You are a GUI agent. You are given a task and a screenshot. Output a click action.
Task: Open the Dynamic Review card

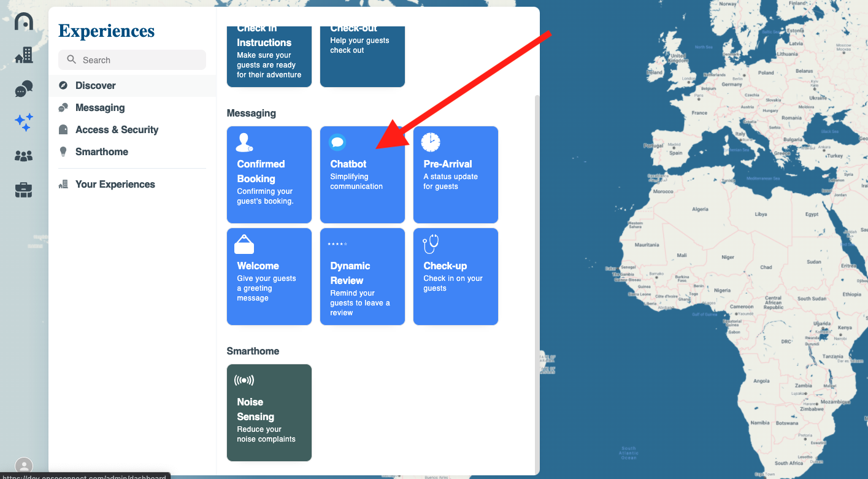363,277
